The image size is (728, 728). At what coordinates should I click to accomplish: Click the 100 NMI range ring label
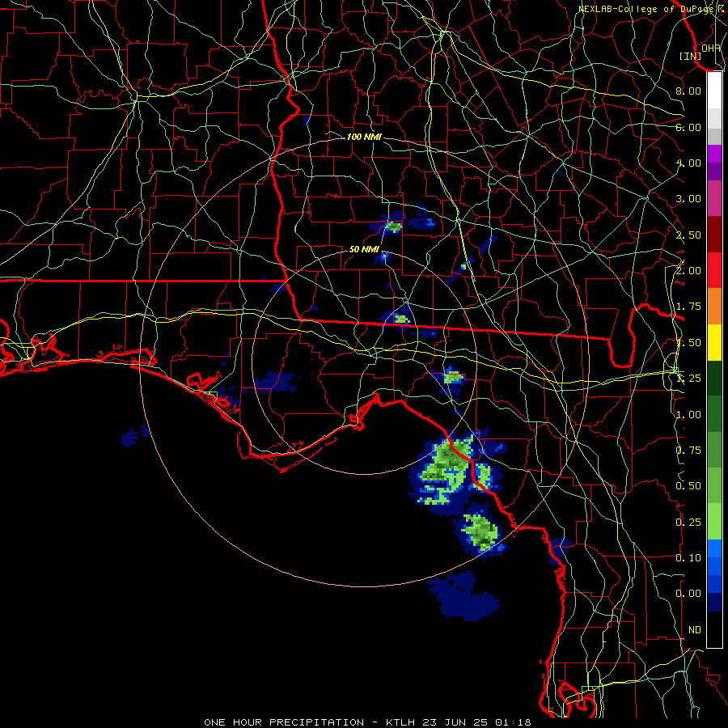pos(364,137)
